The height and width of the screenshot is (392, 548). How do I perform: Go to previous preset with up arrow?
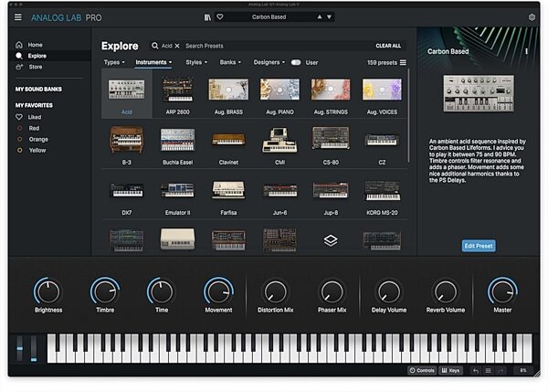(320, 16)
